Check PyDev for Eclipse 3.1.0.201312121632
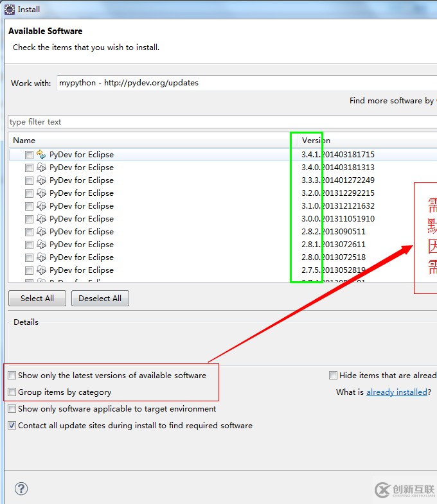The height and width of the screenshot is (504, 437). tap(29, 206)
